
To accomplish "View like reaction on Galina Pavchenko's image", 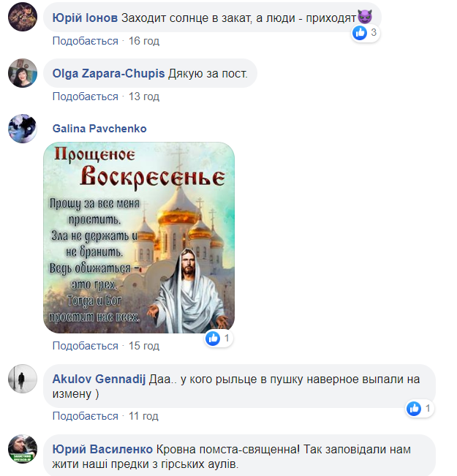I will [x=219, y=339].
